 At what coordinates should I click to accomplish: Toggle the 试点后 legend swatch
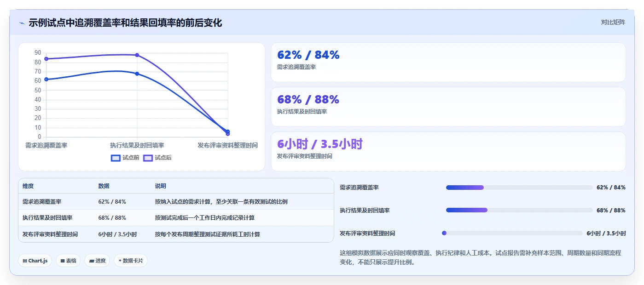(148, 158)
